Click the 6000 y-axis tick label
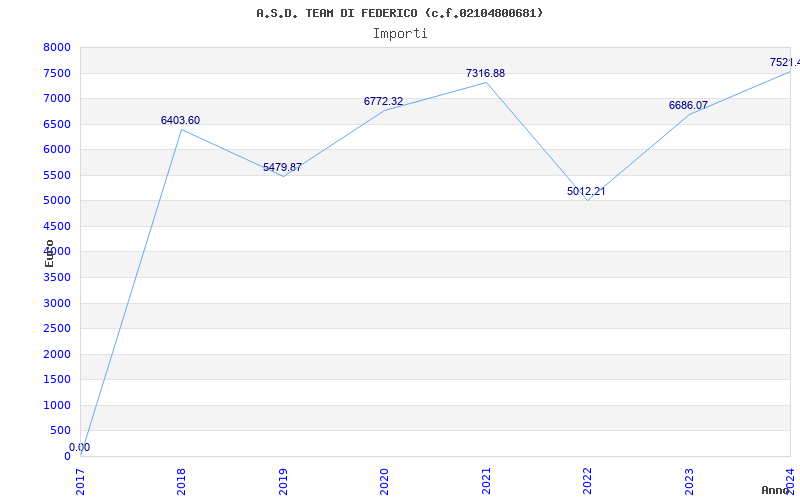 click(57, 149)
